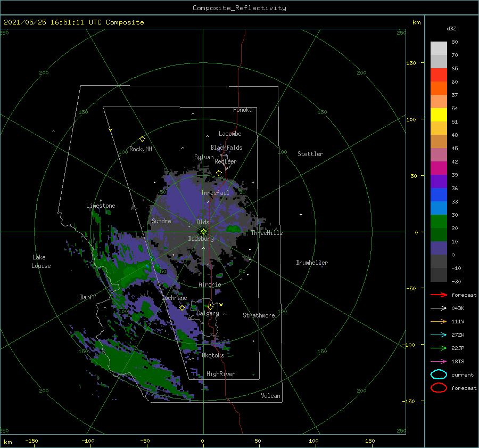Click the yellow diamond marker above Calgary

[210, 307]
